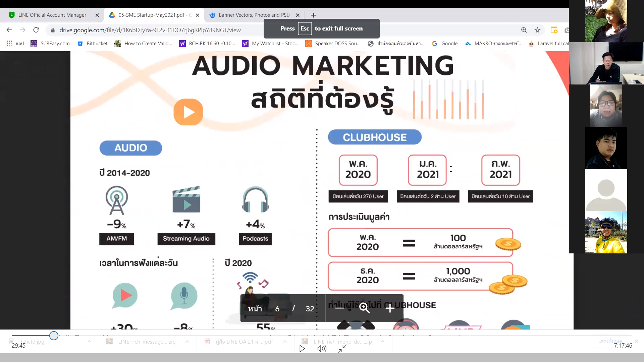Drag the video timeline progress slider
This screenshot has width=644, height=362.
pyautogui.click(x=54, y=336)
